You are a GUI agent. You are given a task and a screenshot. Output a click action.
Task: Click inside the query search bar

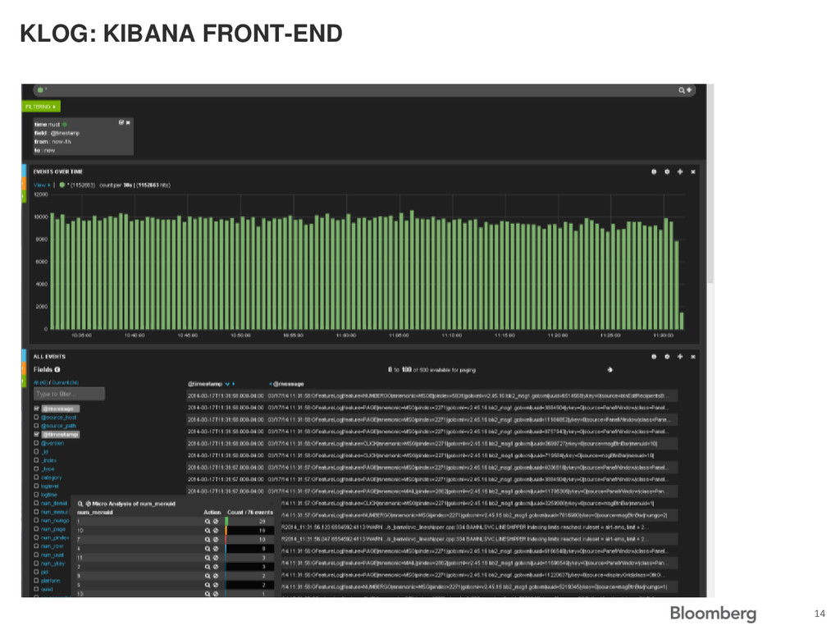point(364,90)
